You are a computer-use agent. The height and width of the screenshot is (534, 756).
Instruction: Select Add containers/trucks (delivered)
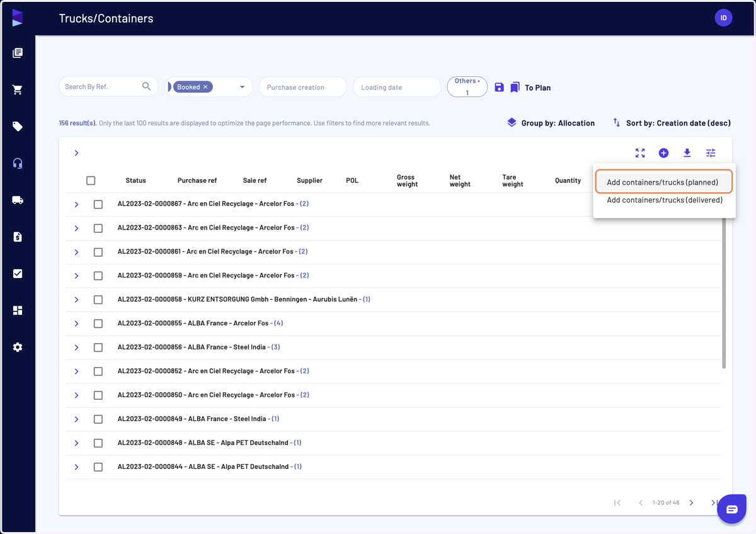(665, 200)
